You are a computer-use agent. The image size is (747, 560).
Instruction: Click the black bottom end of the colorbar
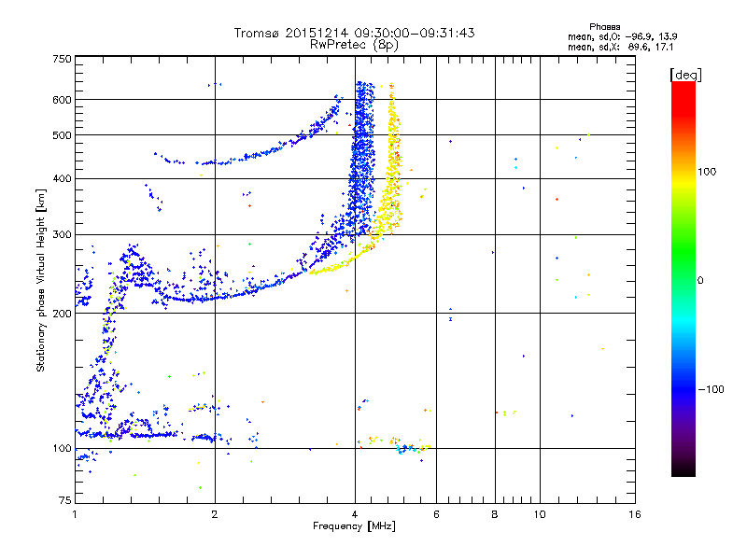pyautogui.click(x=684, y=469)
